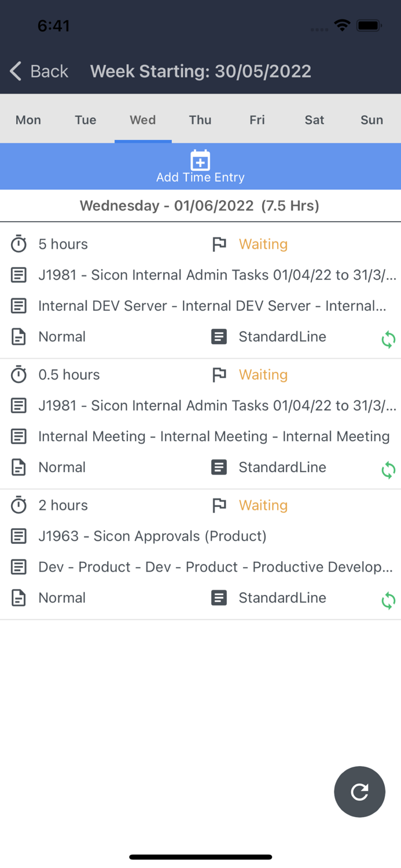Viewport: 401px width, 868px height.
Task: Click the StandardLine icon on the 0.5 hours entry
Action: (219, 467)
